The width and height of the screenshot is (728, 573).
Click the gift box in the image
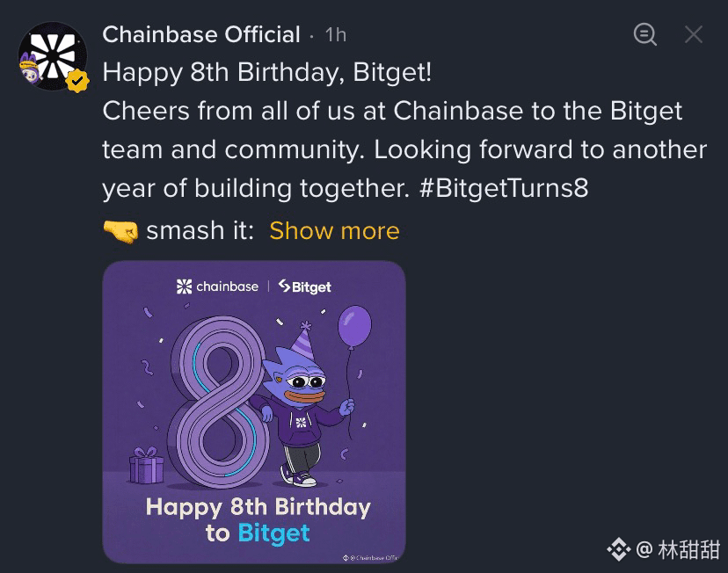pyautogui.click(x=147, y=466)
